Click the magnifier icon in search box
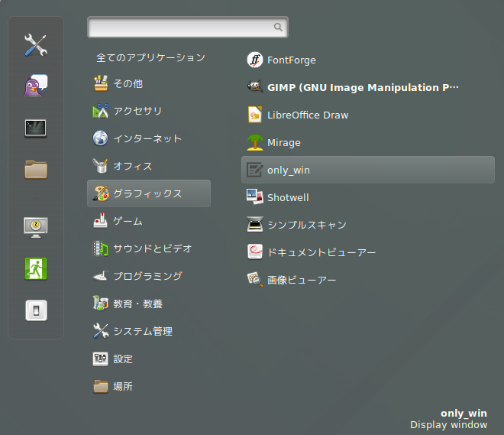Viewport: 504px width, 435px height. 279,27
